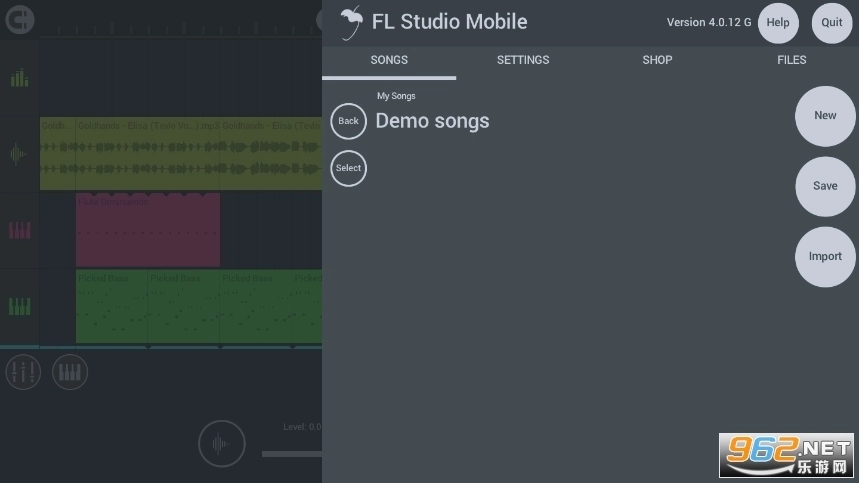Open the Help button

coord(778,23)
